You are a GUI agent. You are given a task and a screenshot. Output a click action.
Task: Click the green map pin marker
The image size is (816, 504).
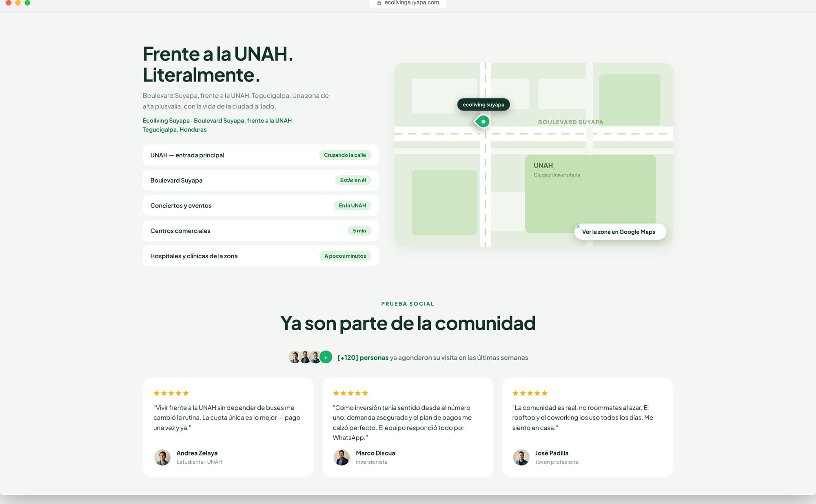(483, 122)
